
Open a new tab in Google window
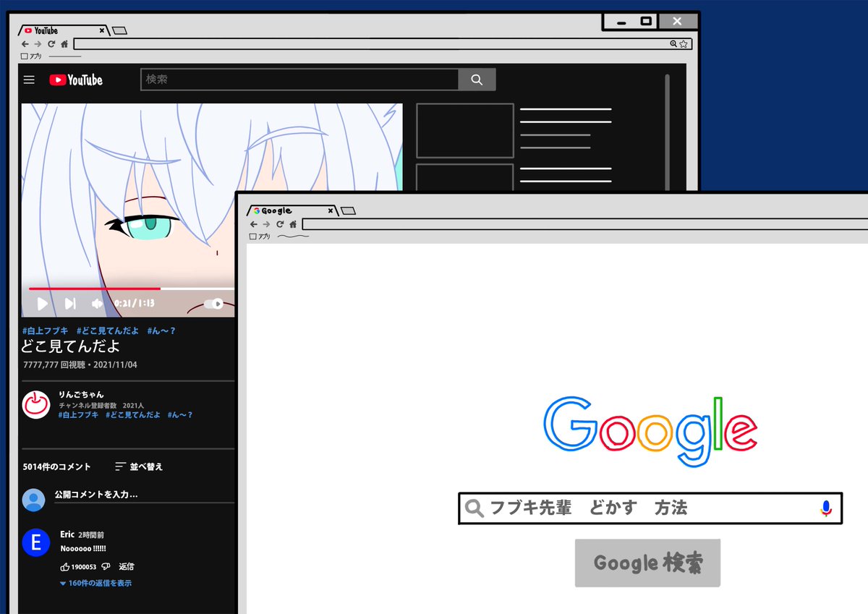pyautogui.click(x=348, y=210)
